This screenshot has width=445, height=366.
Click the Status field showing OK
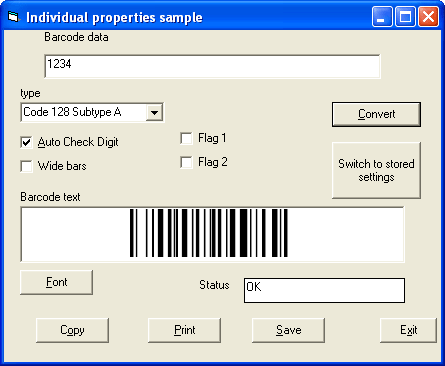pyautogui.click(x=324, y=290)
